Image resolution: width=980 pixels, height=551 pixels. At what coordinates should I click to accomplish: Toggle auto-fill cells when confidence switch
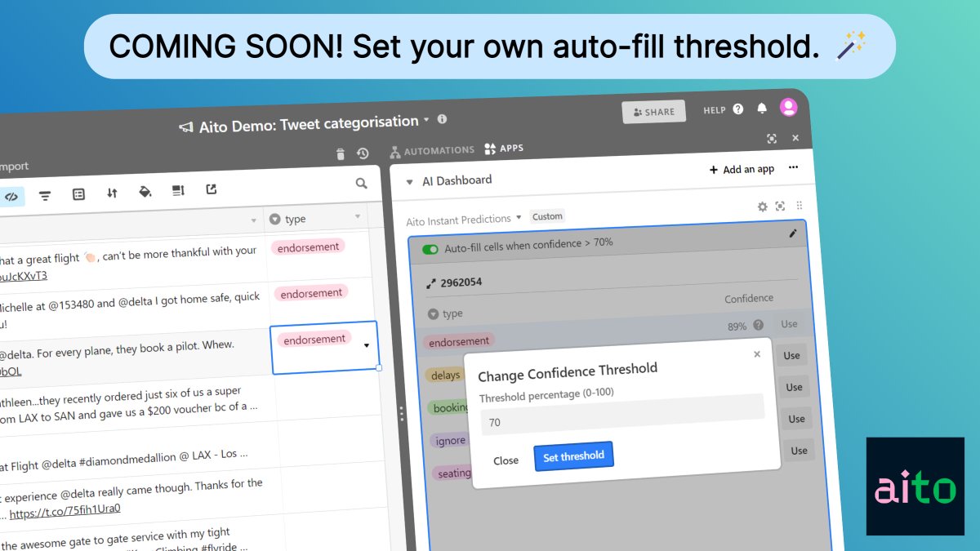430,249
